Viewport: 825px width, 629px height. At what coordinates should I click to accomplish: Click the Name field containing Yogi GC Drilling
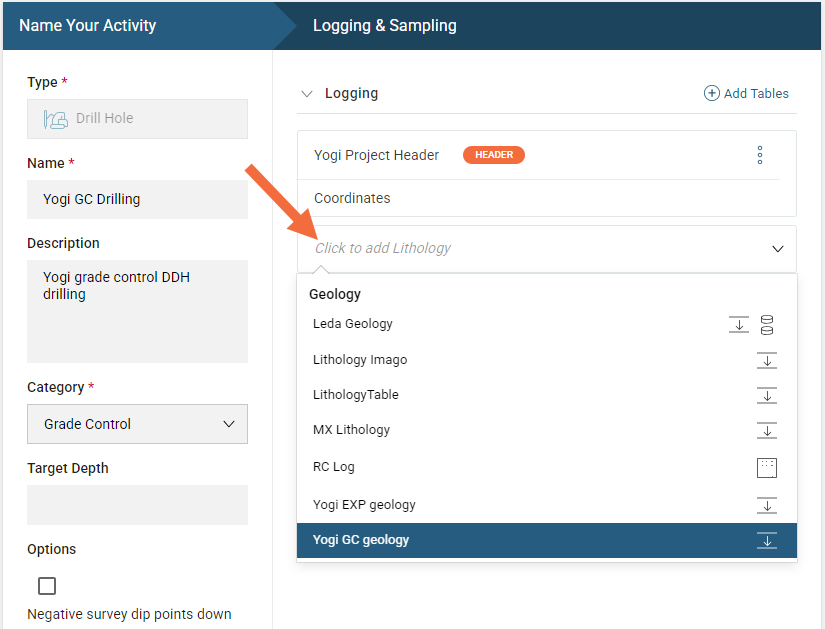pyautogui.click(x=137, y=199)
